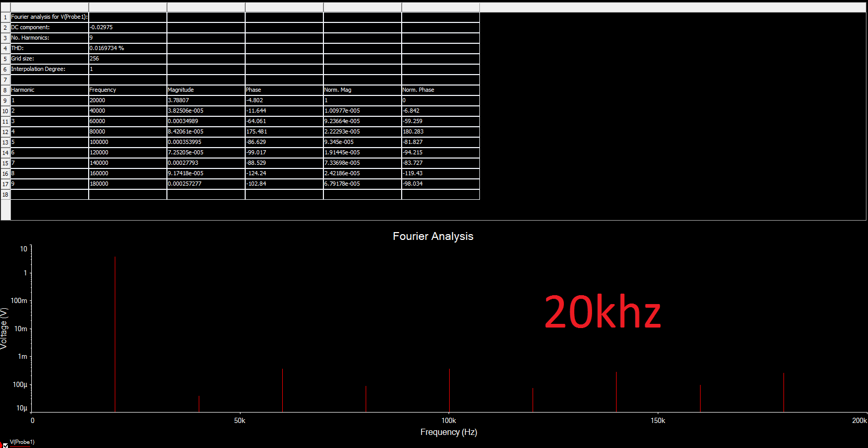This screenshot has width=868, height=448.
Task: Uncheck the V(Probe1) trace legend checkbox
Action: click(5, 445)
